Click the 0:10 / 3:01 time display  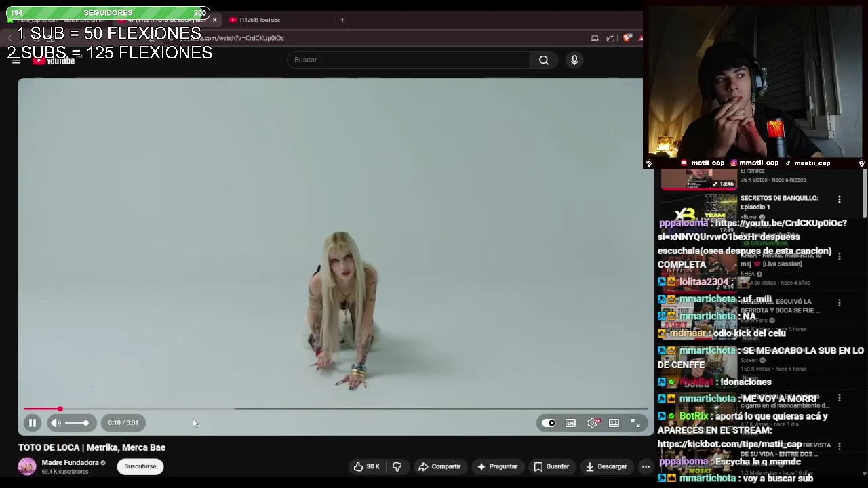pos(123,423)
